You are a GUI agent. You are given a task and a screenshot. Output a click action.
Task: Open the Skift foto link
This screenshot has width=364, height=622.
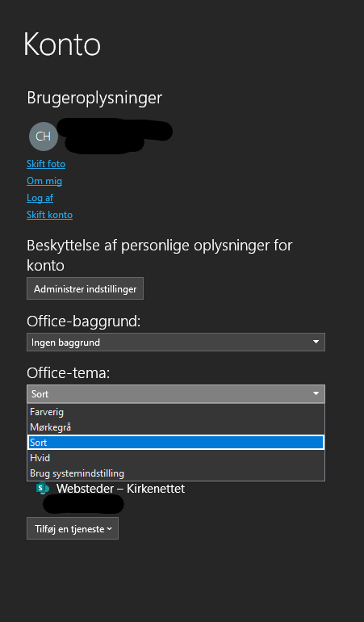pyautogui.click(x=46, y=164)
